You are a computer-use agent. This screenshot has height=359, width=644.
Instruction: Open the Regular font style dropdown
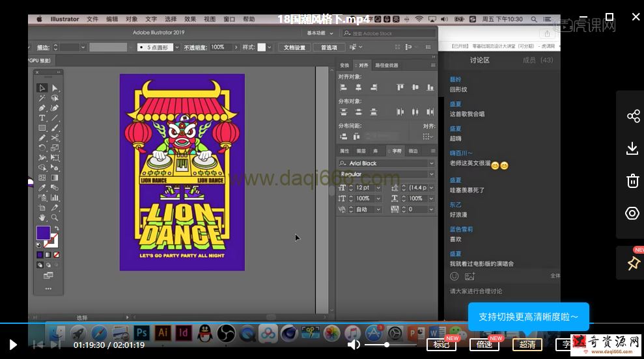point(431,174)
